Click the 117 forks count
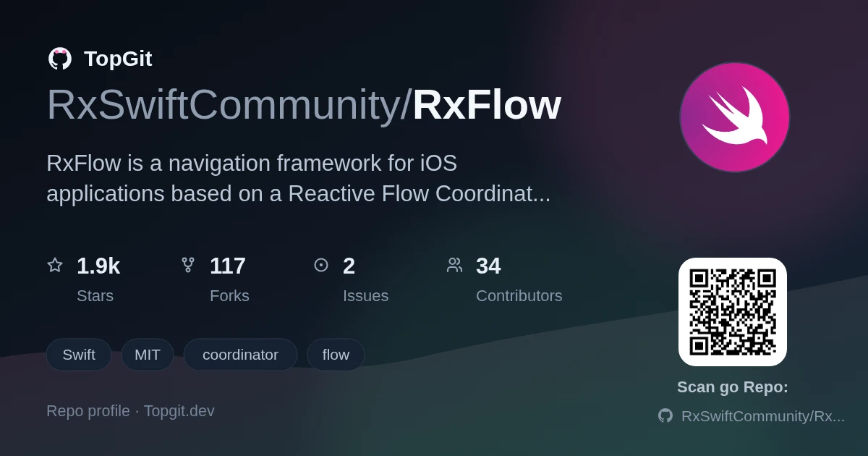This screenshot has width=868, height=456. pyautogui.click(x=228, y=266)
